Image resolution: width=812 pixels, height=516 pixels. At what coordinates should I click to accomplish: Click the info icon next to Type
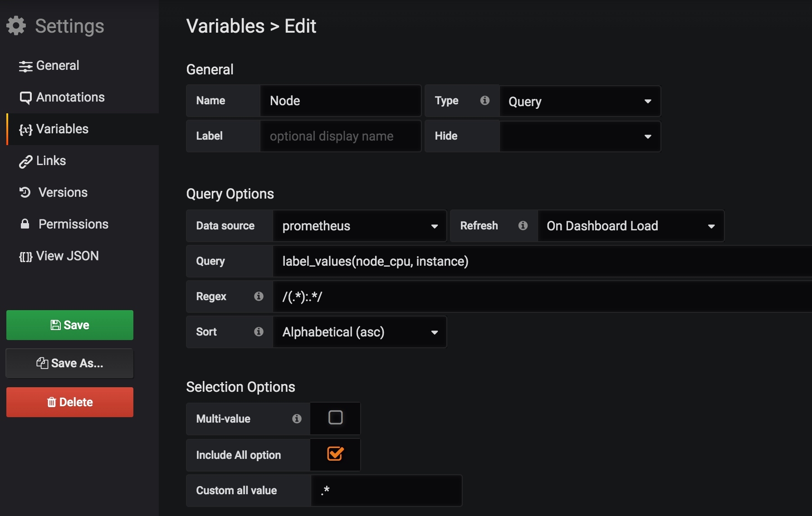pyautogui.click(x=484, y=100)
